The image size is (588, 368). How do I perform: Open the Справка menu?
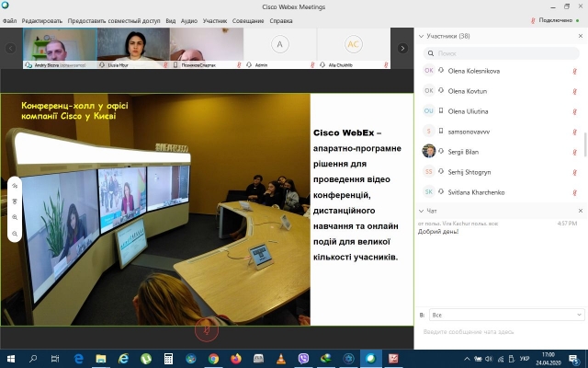click(x=281, y=21)
